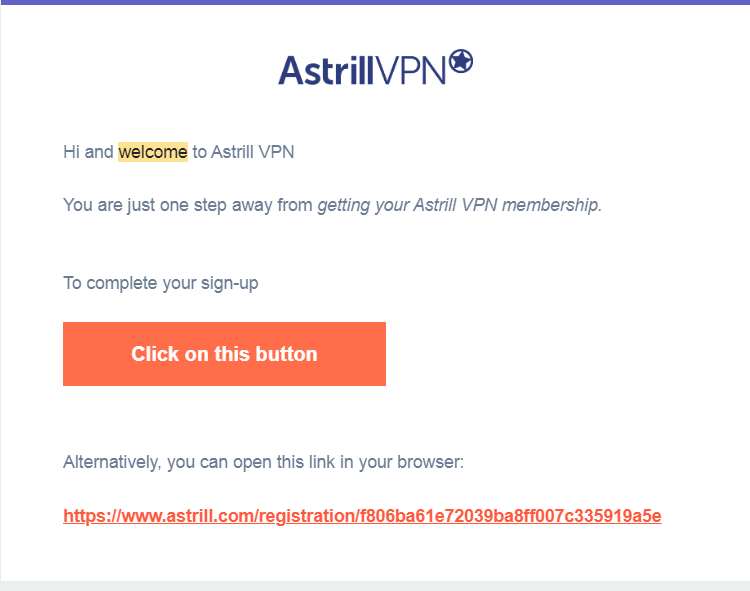This screenshot has width=750, height=591.
Task: Click the word 'button' on orange button
Action: coord(287,354)
